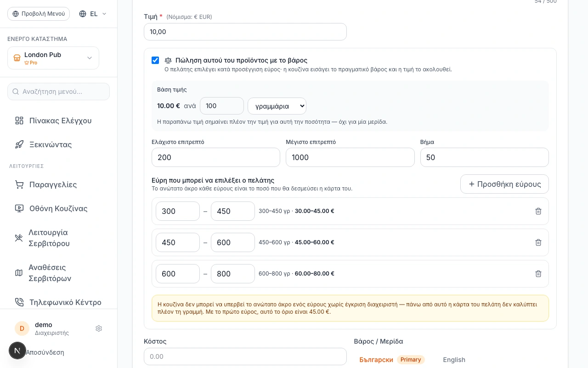Image resolution: width=588 pixels, height=368 pixels.
Task: Click the Παραγγελίες shopping cart icon
Action: tap(19, 184)
